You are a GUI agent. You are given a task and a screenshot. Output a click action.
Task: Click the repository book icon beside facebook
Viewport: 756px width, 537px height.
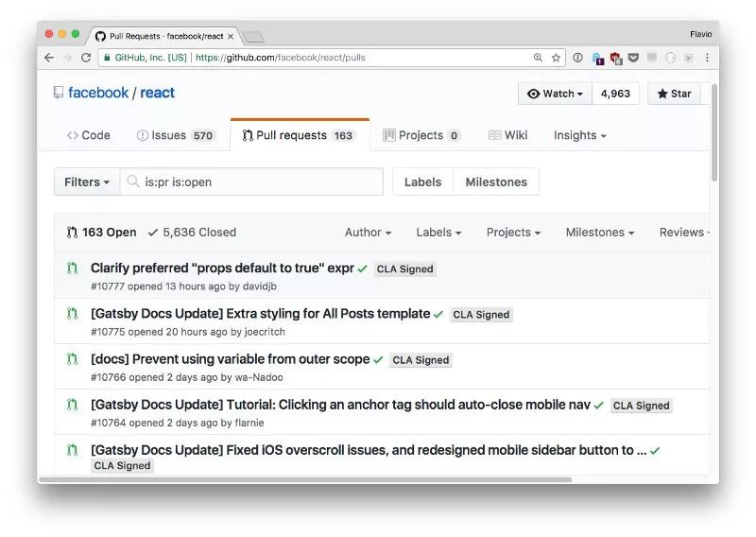coord(59,93)
